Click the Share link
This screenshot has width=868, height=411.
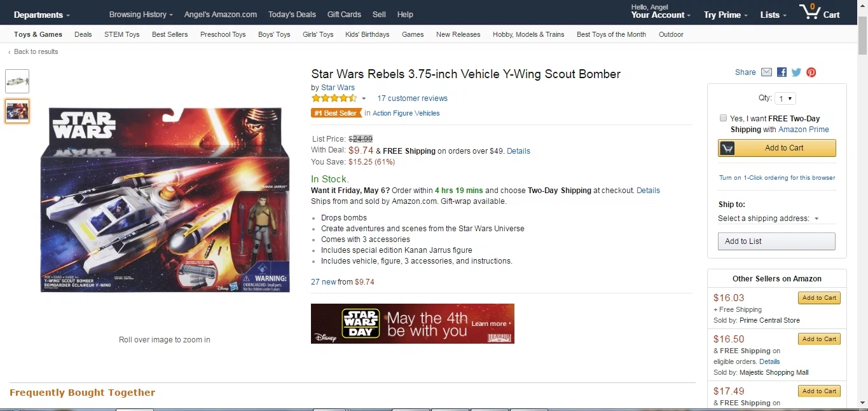745,72
